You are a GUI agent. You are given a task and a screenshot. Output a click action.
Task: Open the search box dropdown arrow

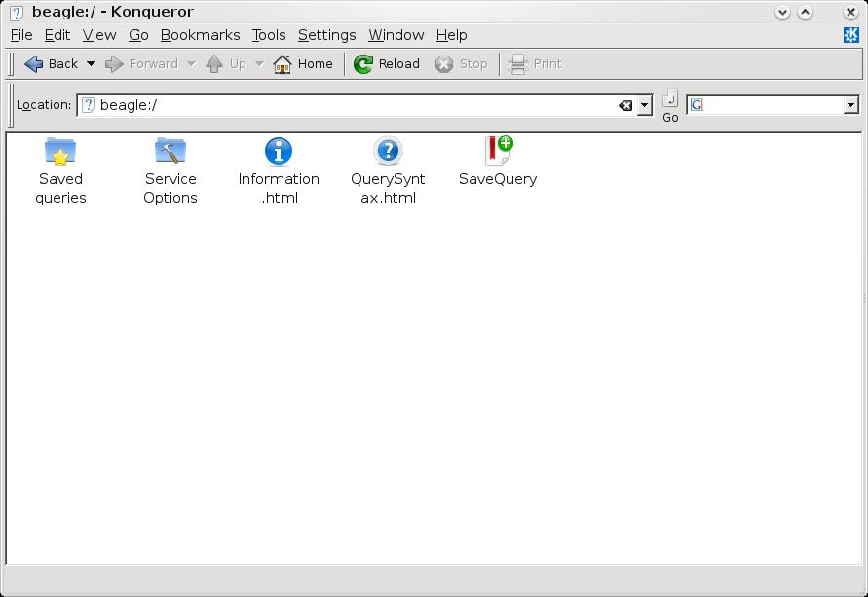pyautogui.click(x=850, y=105)
